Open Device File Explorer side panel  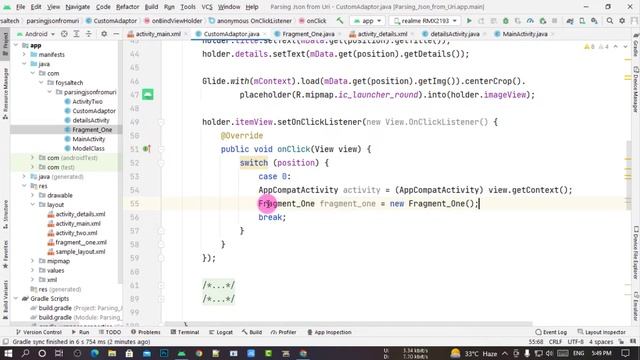pos(636,253)
